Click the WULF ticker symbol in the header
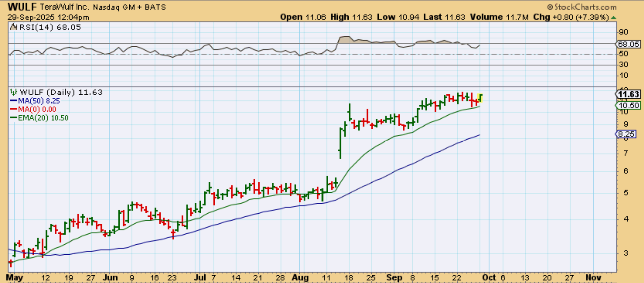The width and height of the screenshot is (644, 283). click(22, 7)
